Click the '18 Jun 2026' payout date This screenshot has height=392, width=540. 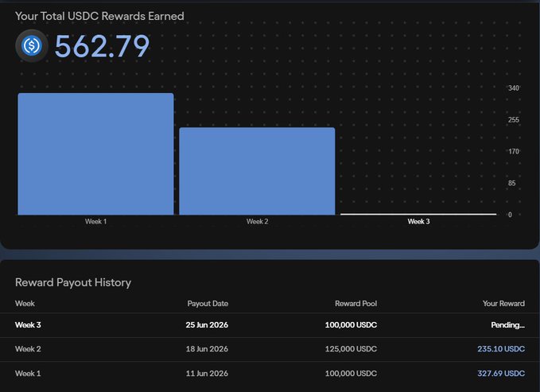point(207,349)
